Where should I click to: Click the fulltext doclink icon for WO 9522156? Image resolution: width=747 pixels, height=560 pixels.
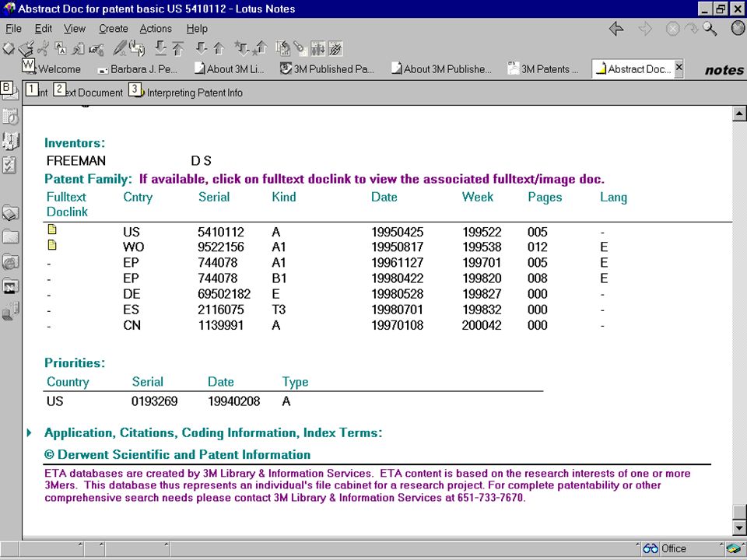tap(52, 245)
